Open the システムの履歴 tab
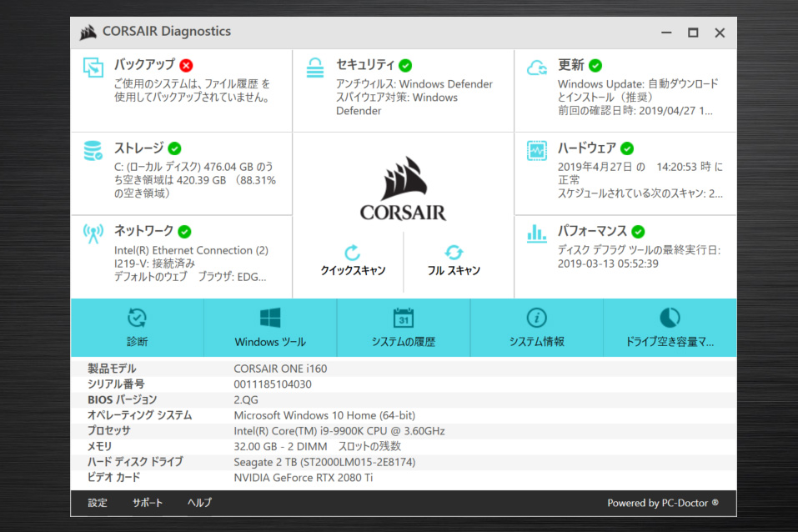This screenshot has width=798, height=532. coord(404,328)
